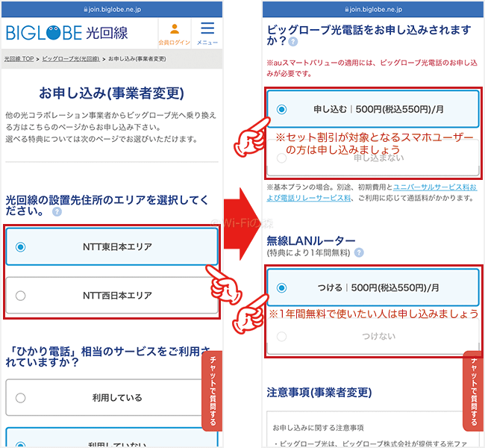Screen dimensions: 485x448
Task: Click 無線LANルーター heading text
Action: (x=311, y=240)
